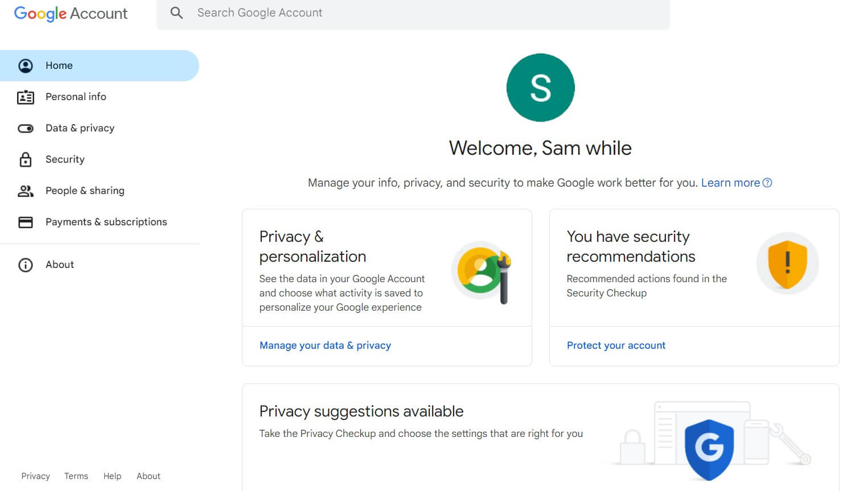868x491 pixels.
Task: Click the search magnifier icon
Action: pos(177,13)
